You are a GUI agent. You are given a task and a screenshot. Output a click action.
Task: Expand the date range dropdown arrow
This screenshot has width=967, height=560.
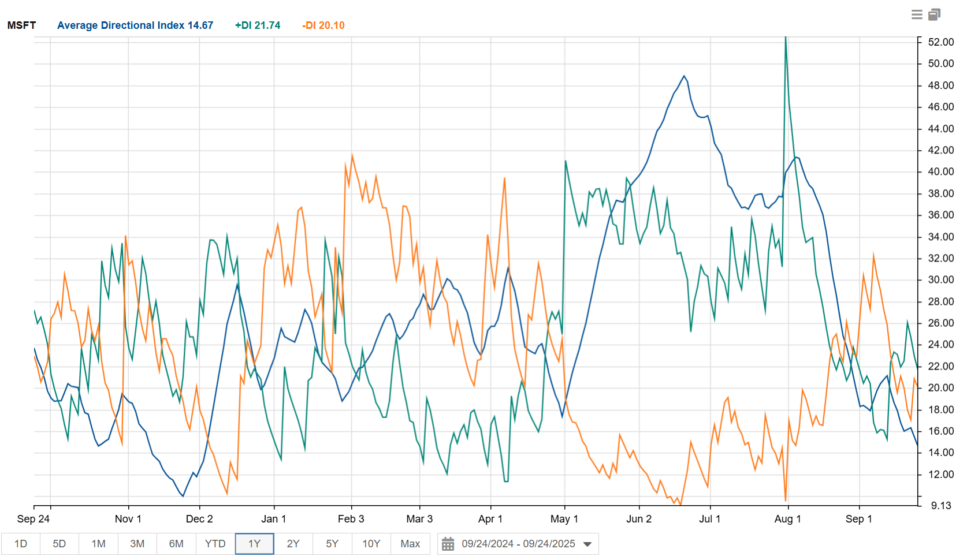[587, 544]
